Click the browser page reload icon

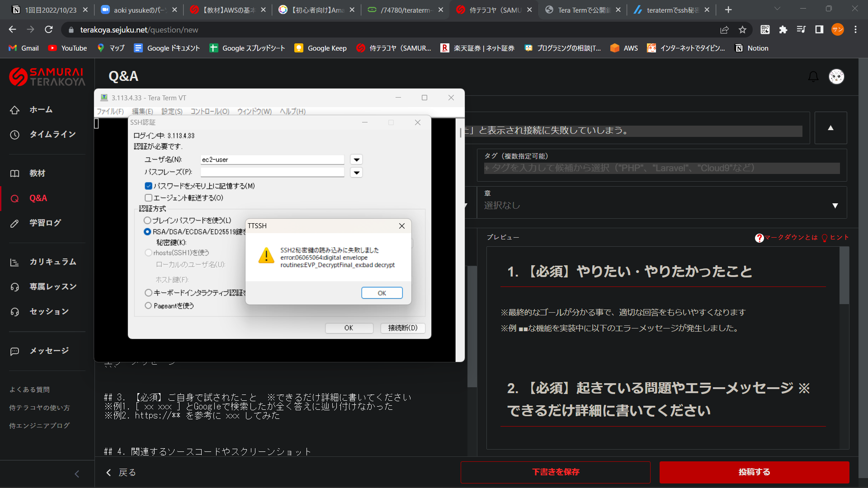49,30
